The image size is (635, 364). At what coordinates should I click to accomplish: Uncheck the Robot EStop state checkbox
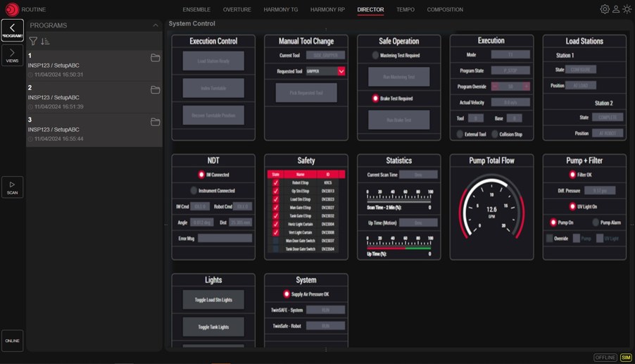coord(276,183)
